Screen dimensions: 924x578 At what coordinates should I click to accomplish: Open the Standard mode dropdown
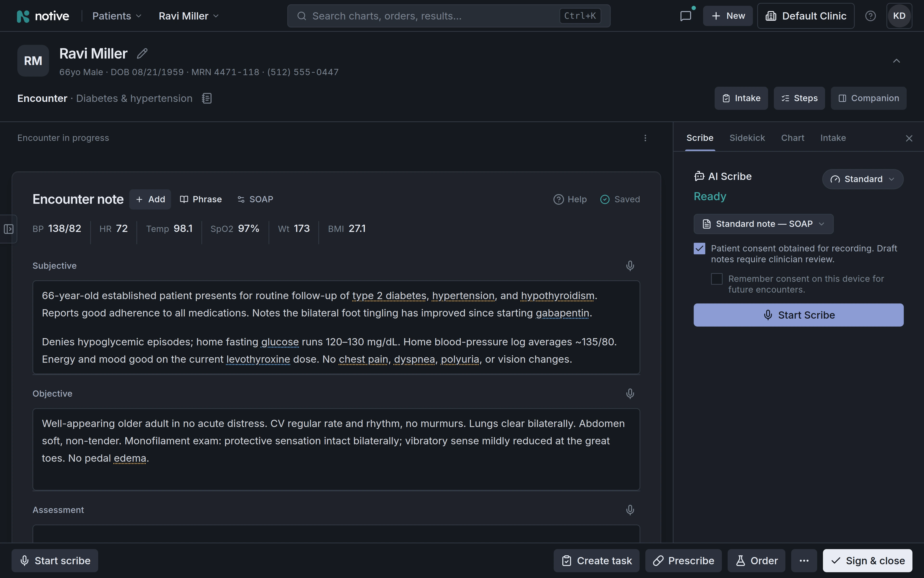coord(863,179)
